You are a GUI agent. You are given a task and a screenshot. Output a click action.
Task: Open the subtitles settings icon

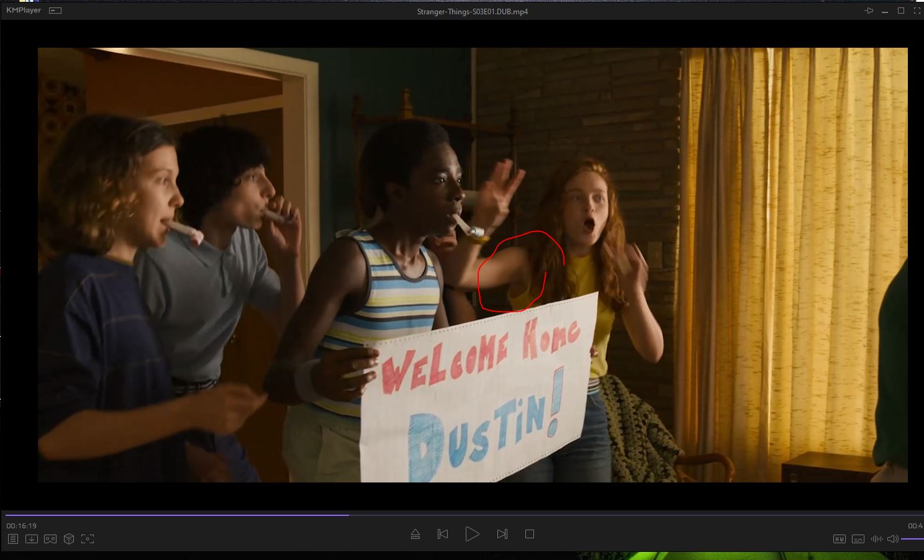coord(858,539)
